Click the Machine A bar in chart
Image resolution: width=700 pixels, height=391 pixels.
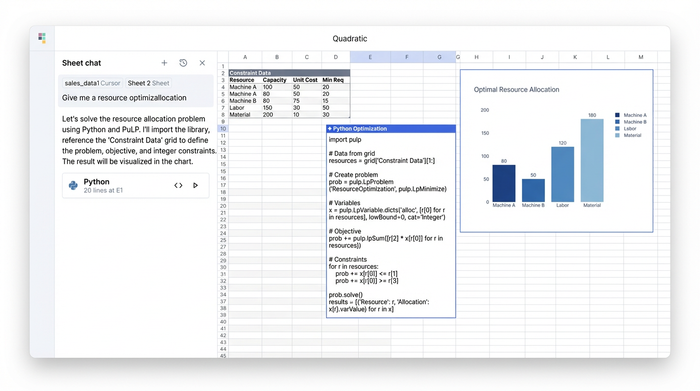[x=504, y=183]
